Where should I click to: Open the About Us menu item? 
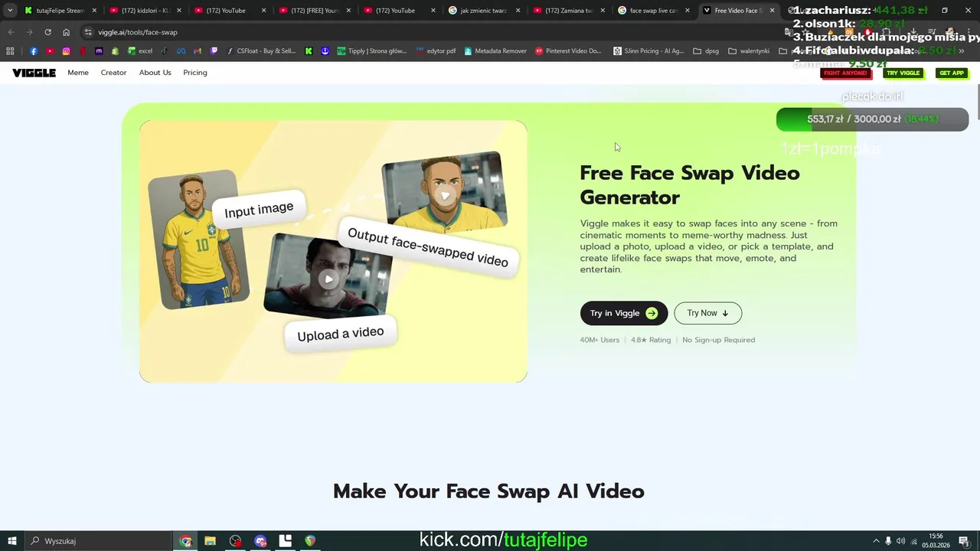point(155,73)
